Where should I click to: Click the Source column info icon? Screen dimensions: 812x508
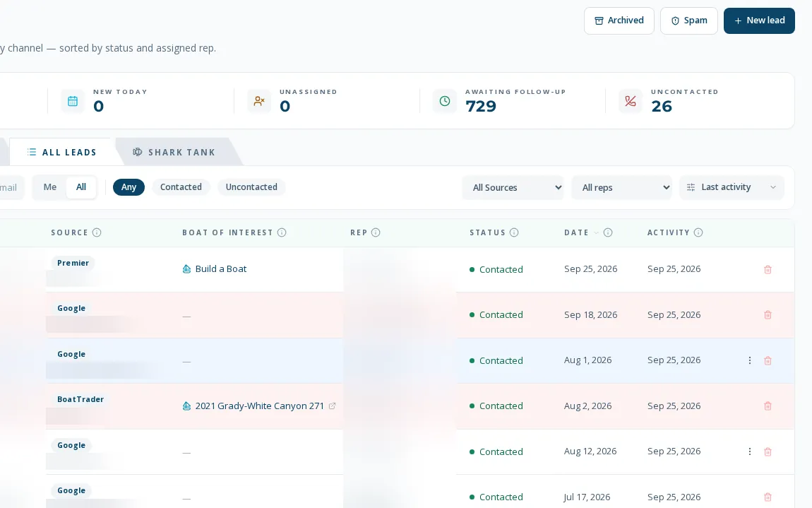coord(97,232)
